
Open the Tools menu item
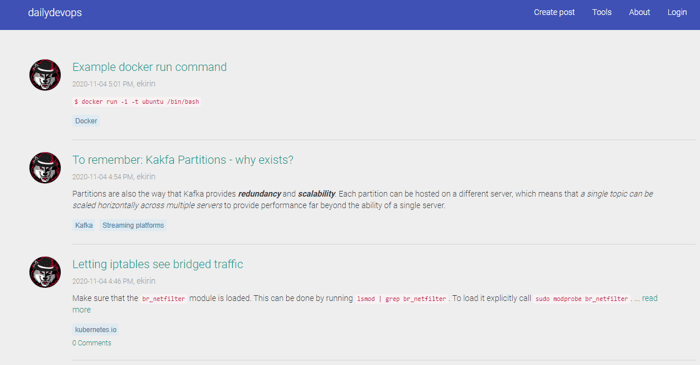click(x=602, y=12)
